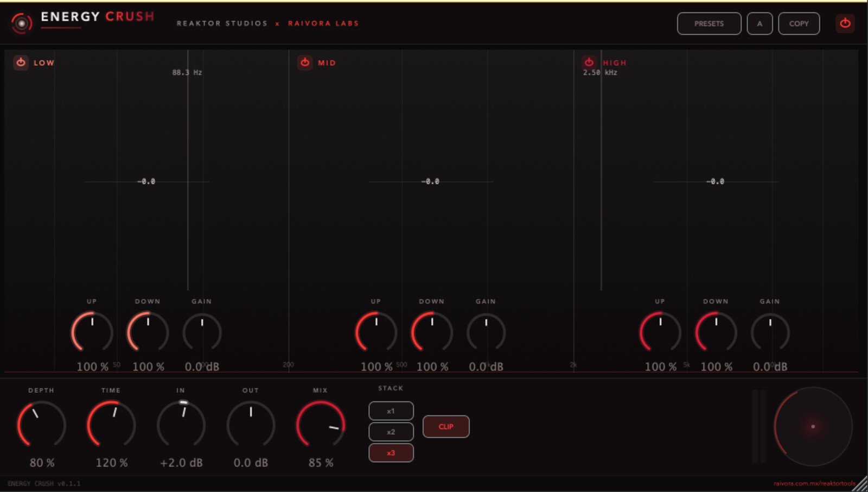Disable the HIGH band power toggle

(x=589, y=62)
